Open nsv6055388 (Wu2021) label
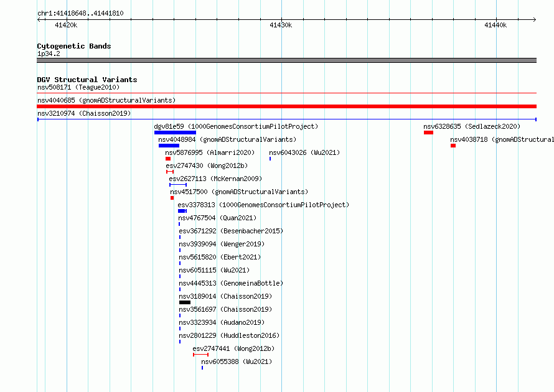 pyautogui.click(x=237, y=362)
